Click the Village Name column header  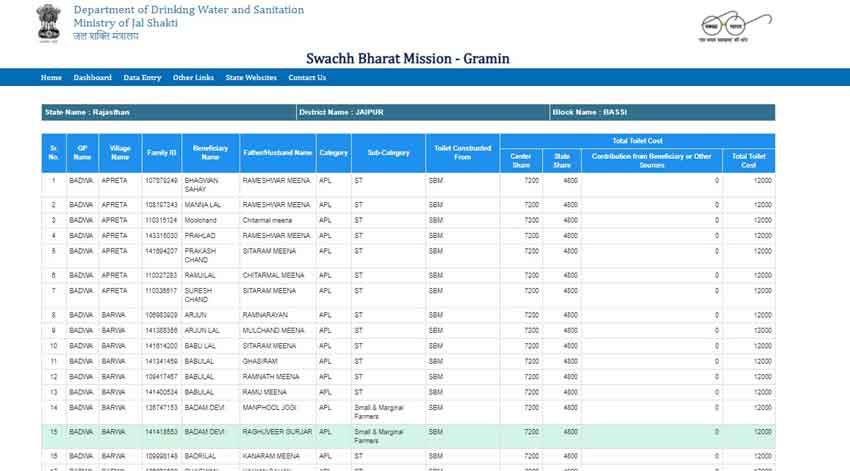(x=120, y=153)
